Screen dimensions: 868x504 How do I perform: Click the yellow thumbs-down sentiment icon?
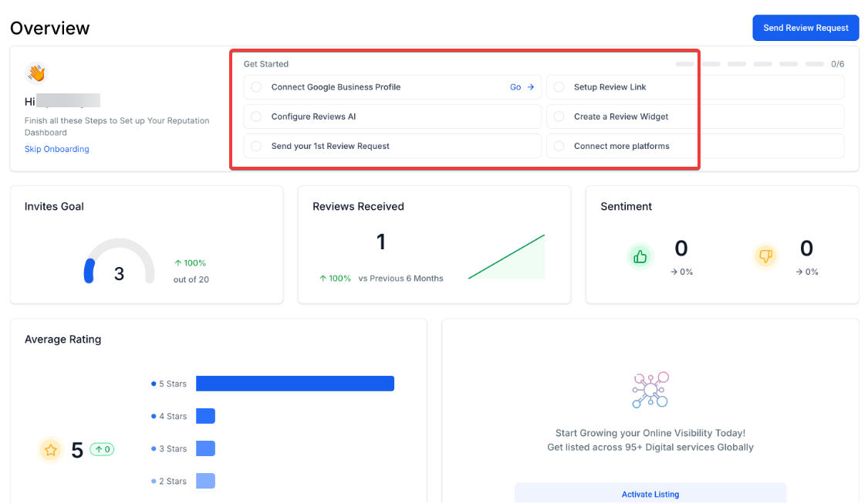(x=765, y=256)
